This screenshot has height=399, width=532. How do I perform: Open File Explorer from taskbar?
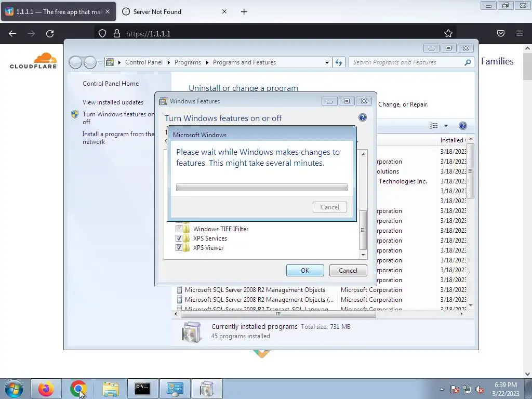111,389
